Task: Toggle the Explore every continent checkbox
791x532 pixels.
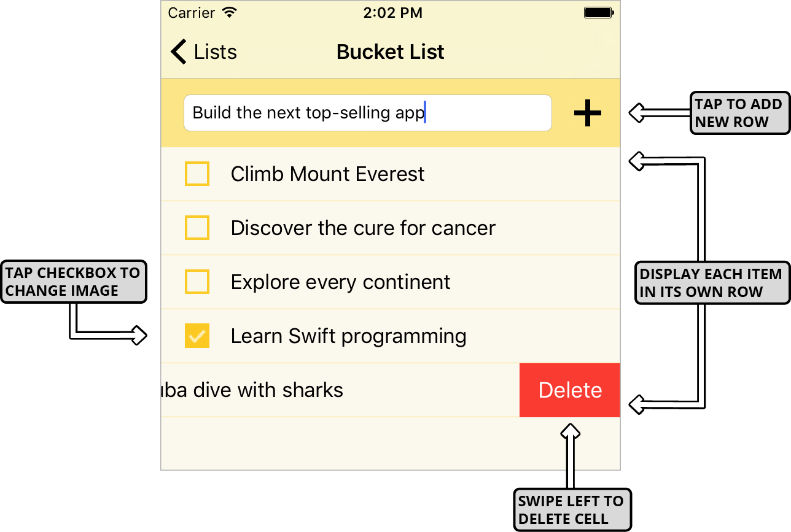Action: point(197,282)
